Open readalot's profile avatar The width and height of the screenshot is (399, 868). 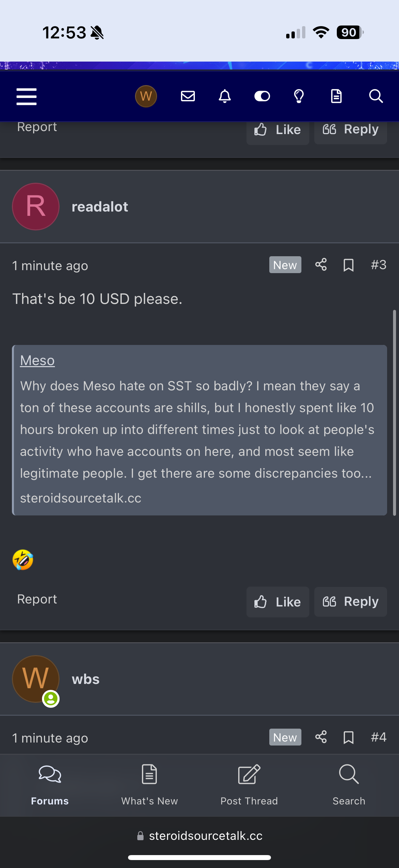click(x=36, y=207)
